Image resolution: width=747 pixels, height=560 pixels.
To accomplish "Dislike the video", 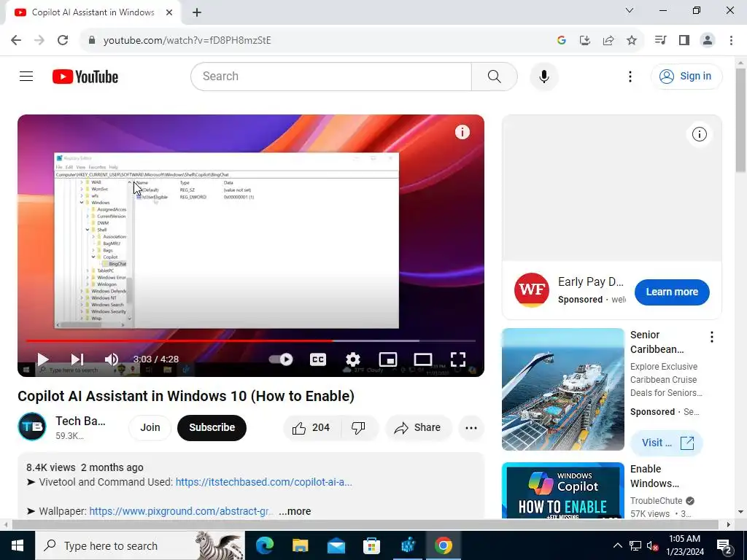I will coord(358,427).
